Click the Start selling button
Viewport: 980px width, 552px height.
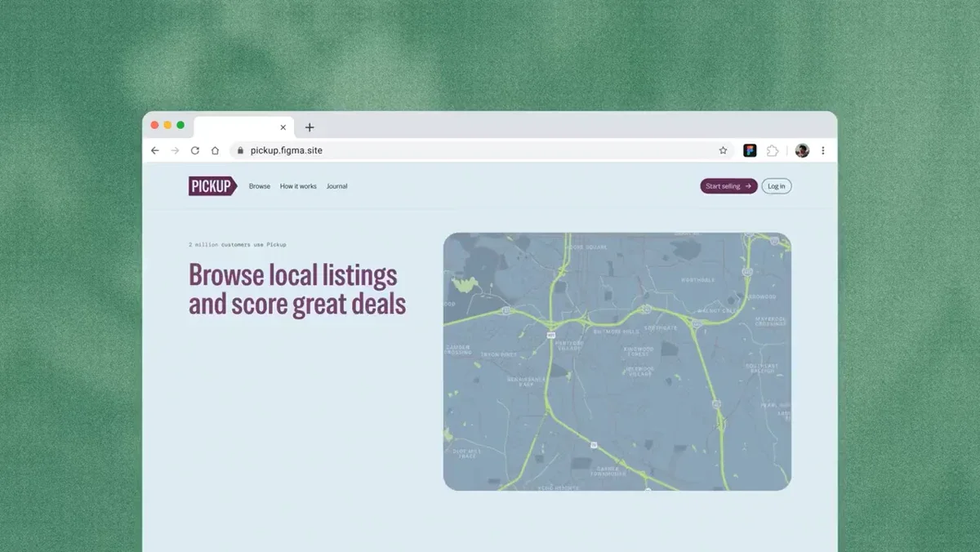[728, 186]
